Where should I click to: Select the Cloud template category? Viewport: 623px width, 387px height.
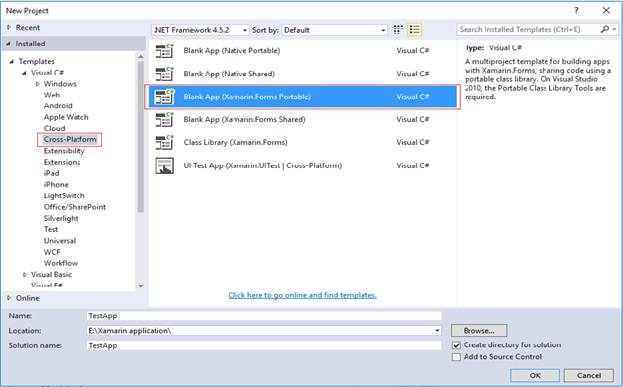(x=54, y=128)
